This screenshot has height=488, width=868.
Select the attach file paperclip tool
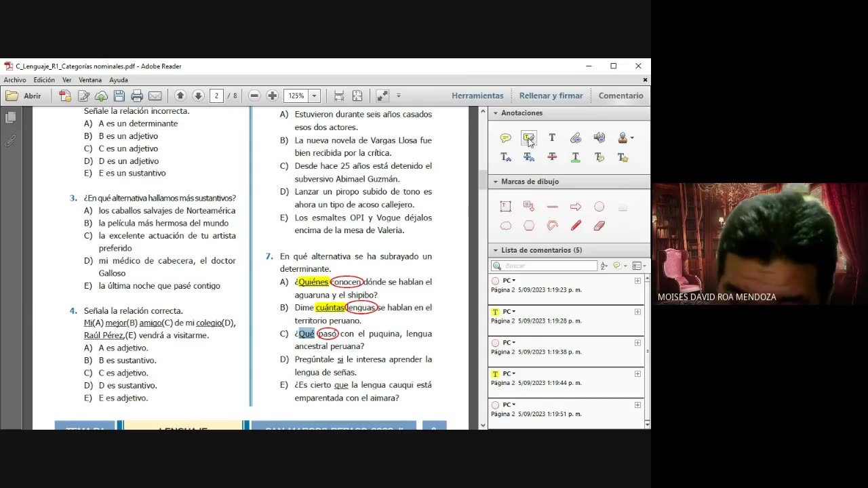[575, 138]
